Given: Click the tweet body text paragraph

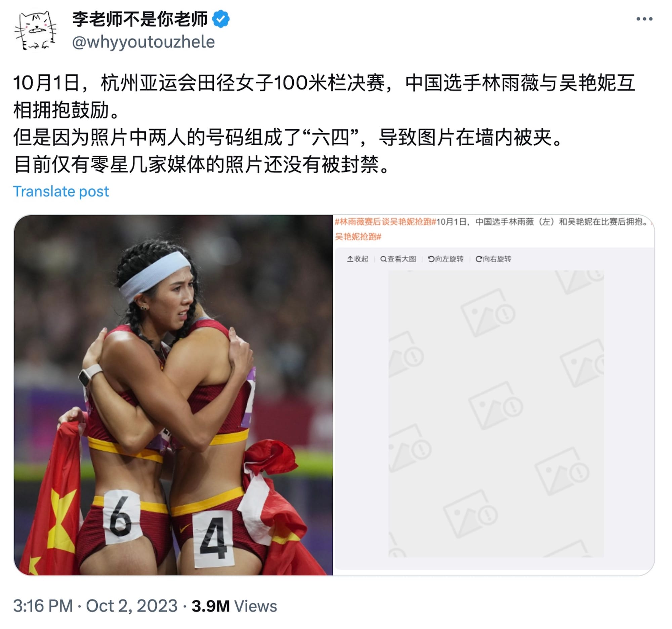Looking at the screenshot, I should [x=324, y=124].
